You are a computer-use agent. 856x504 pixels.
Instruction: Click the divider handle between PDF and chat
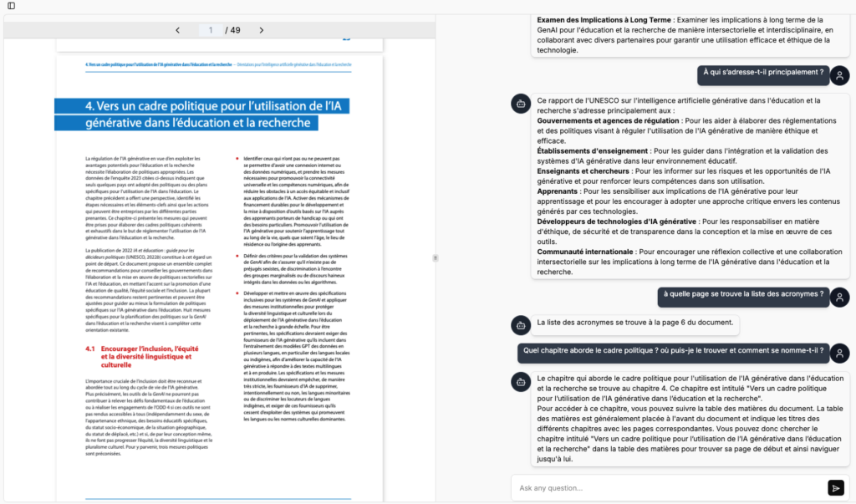[434, 258]
